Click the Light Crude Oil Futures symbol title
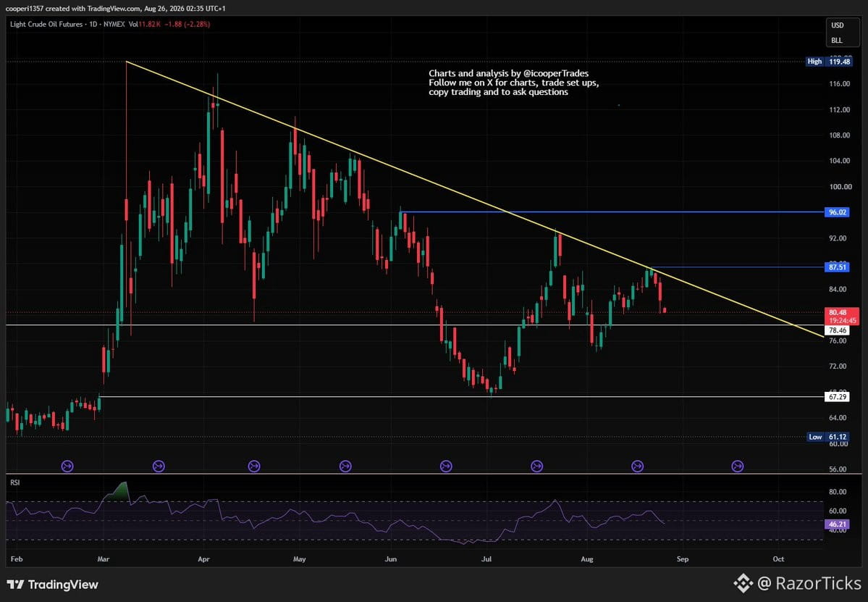This screenshot has width=868, height=602. pyautogui.click(x=46, y=25)
